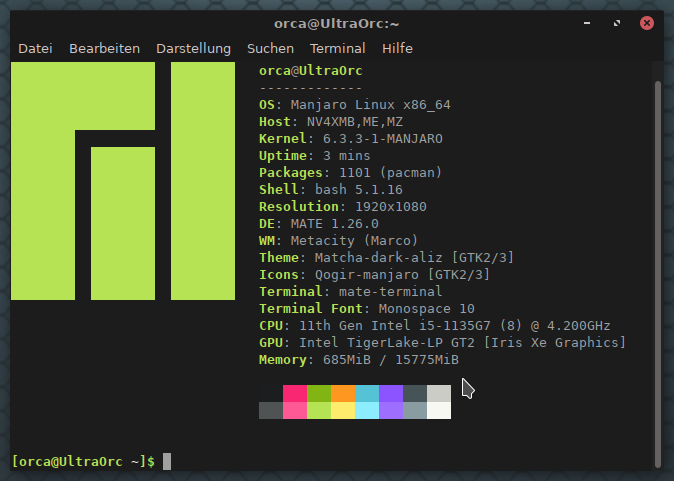Click the Terminal: mate-terminal line
The height and width of the screenshot is (481, 674).
coord(351,292)
